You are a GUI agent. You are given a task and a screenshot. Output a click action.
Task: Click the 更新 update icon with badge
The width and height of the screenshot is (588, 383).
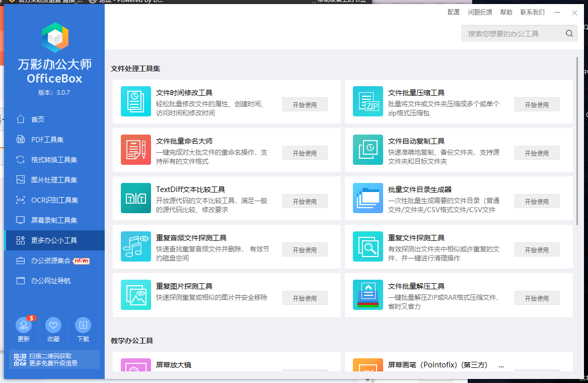coord(25,325)
